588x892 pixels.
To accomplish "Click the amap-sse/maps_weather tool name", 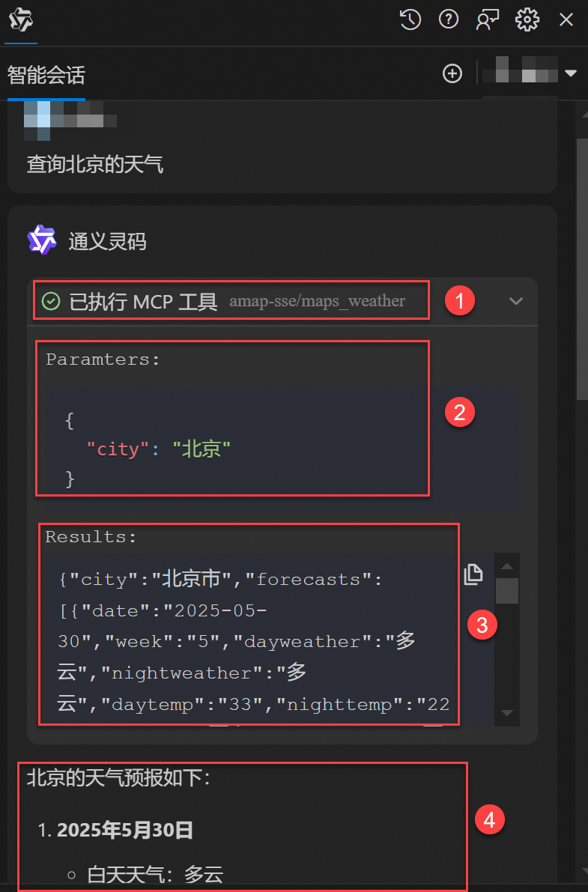I will [x=317, y=301].
